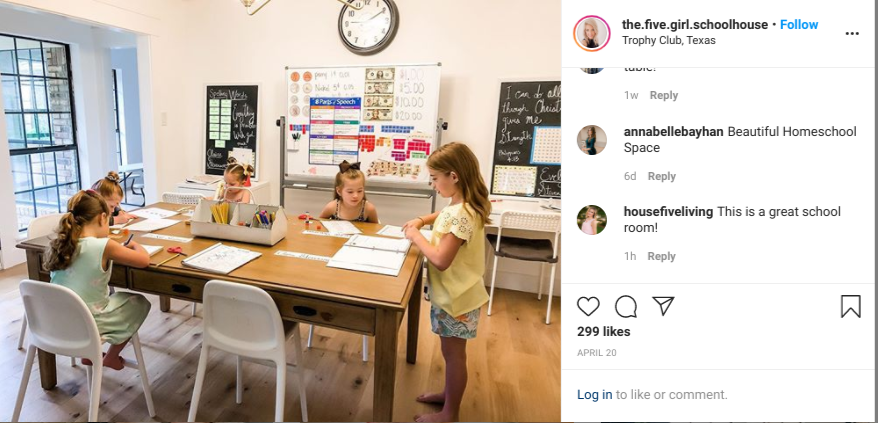The image size is (878, 423).
Task: View the 299 likes list
Action: click(604, 332)
